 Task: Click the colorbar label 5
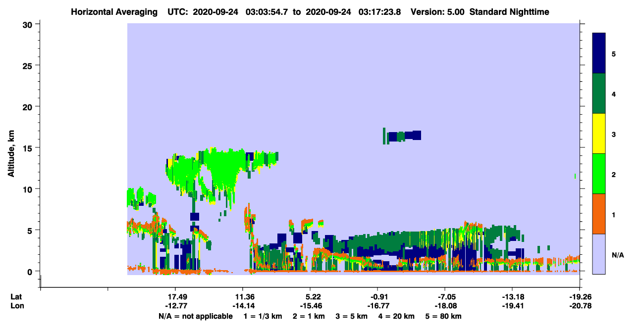coord(613,53)
